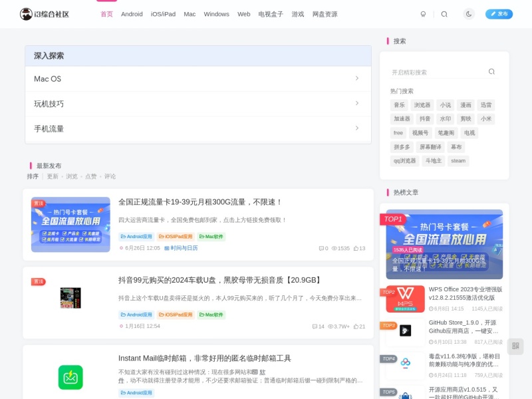Open the iOS/iPad navigation menu
Image resolution: width=532 pixels, height=399 pixels.
(163, 14)
